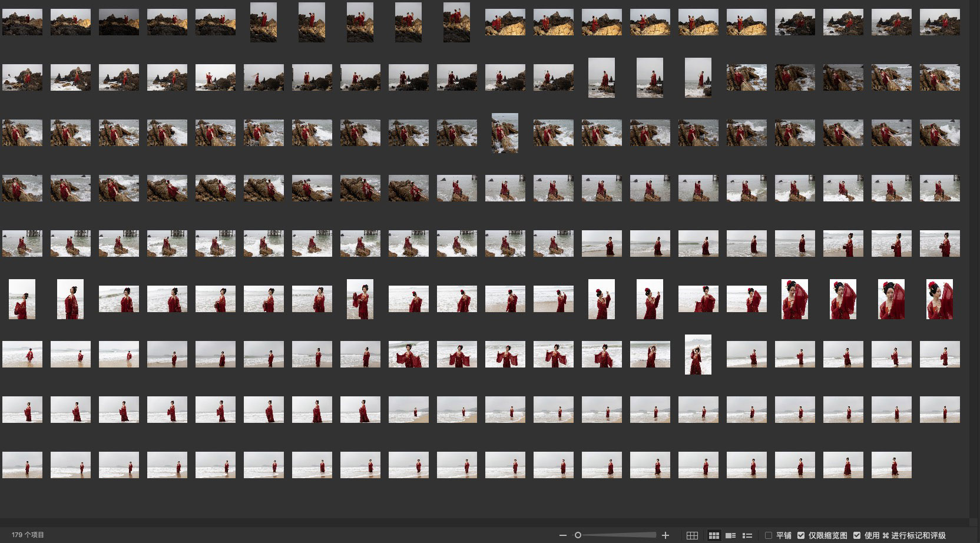Screen dimensions: 980x543
Task: Select last thumbnail in the top row
Action: tap(939, 22)
